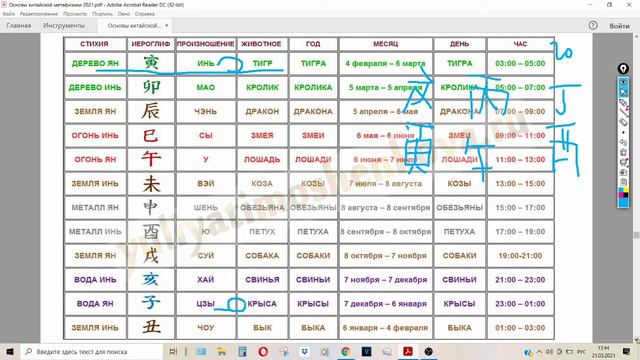
Task: Click the ДЕРЕВО ЯН cell
Action: pyautogui.click(x=95, y=63)
